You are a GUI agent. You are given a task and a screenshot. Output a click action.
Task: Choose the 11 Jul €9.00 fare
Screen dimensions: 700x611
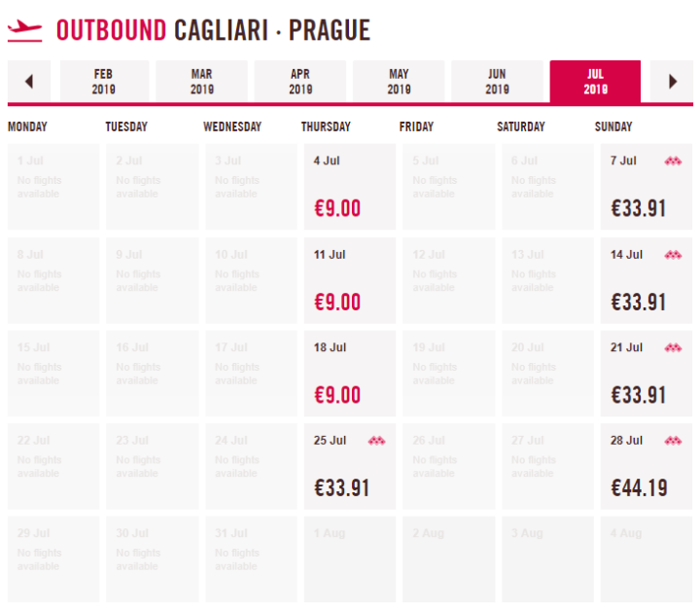coord(349,281)
